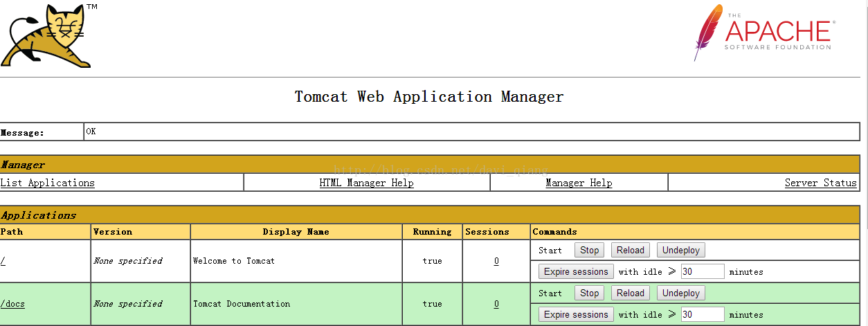Click the "Path" column header
The height and width of the screenshot is (326, 868).
coord(12,232)
